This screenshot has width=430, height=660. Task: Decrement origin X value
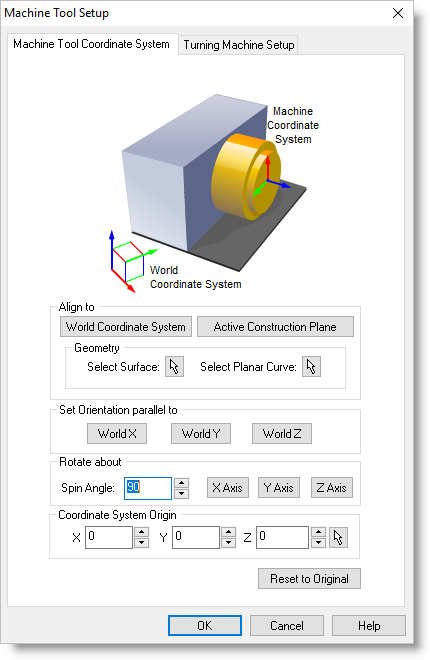pos(141,543)
